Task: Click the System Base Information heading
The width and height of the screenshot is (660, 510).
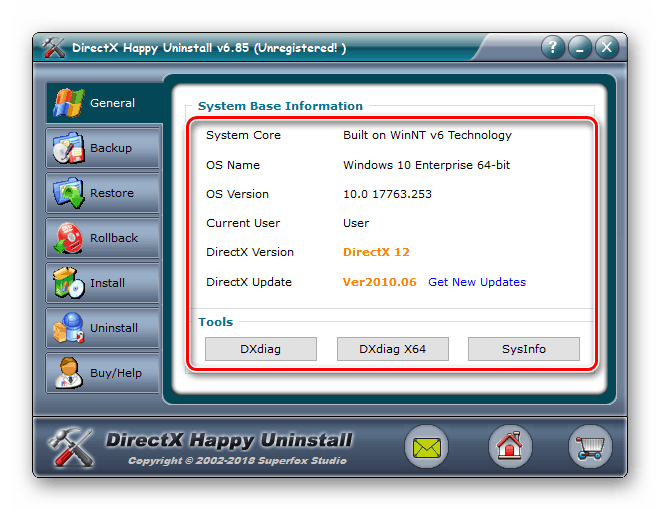Action: point(280,106)
